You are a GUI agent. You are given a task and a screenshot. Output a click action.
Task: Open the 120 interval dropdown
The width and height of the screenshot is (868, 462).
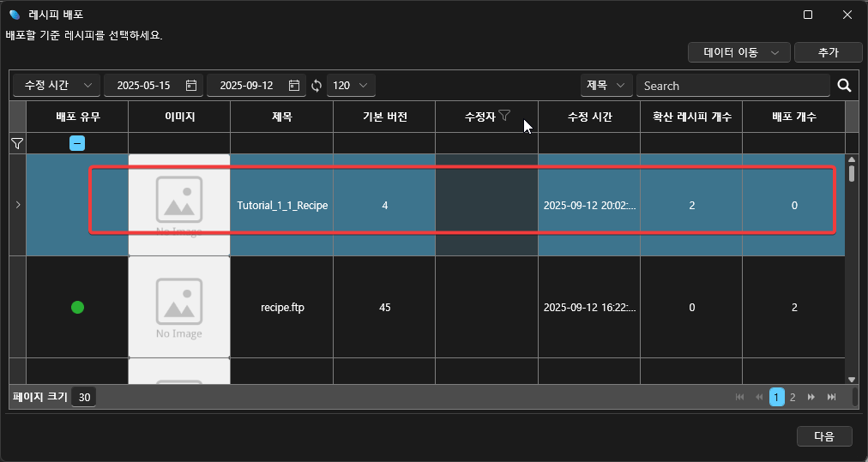[x=351, y=85]
